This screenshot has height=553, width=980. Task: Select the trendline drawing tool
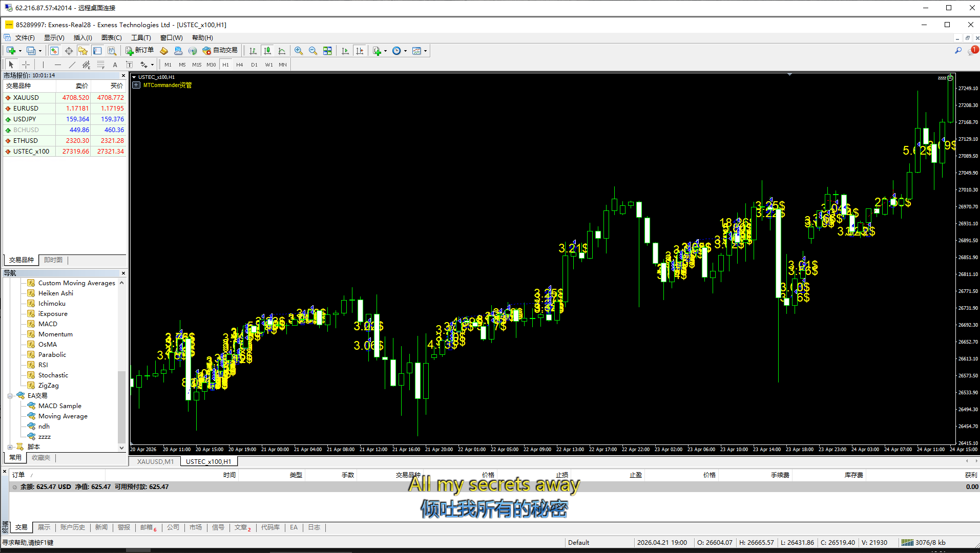tap(72, 65)
